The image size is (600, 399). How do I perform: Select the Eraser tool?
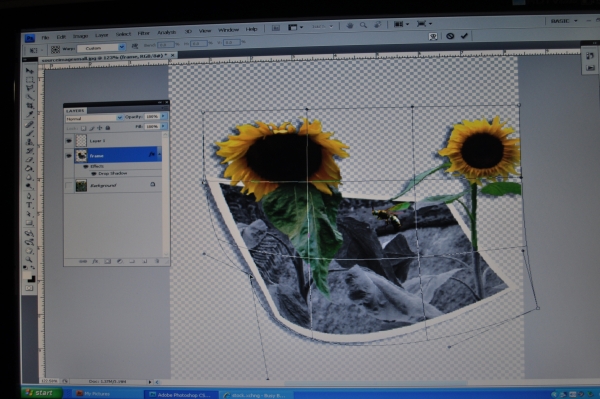coord(29,160)
